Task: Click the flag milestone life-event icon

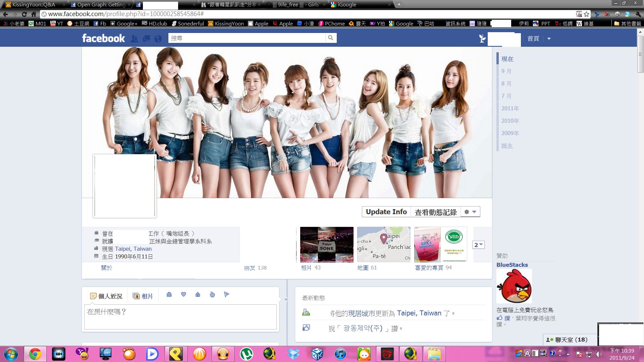Action: tap(227, 295)
